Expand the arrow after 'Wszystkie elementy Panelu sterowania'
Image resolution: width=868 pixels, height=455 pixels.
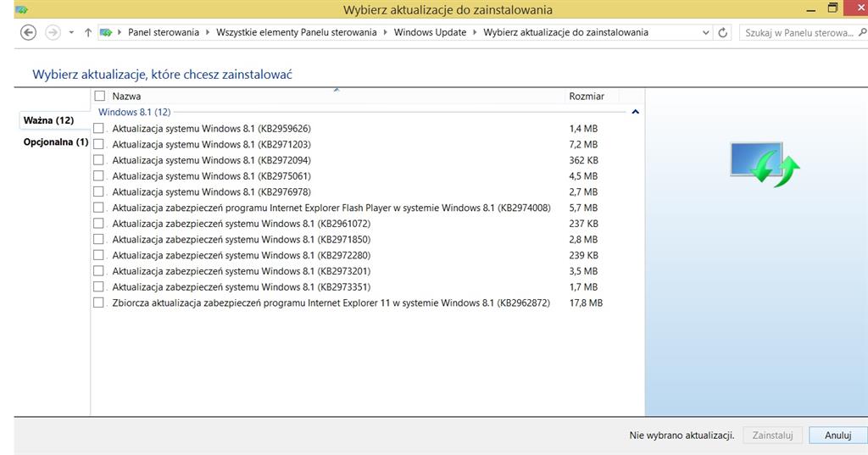coord(386,33)
